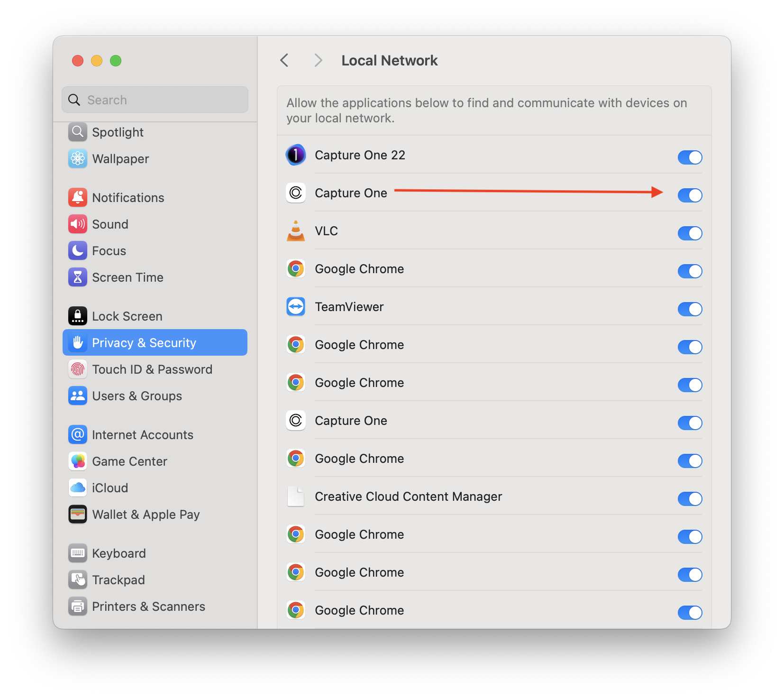Image resolution: width=784 pixels, height=699 pixels.
Task: Click the Chrome icon directly below VLC
Action: coord(296,268)
